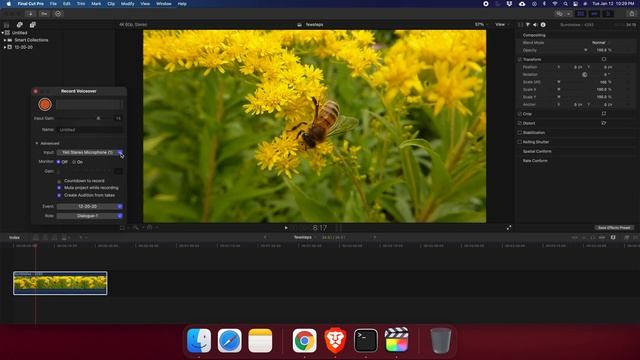Open Final Cut Pro from the Dock
This screenshot has height=360, width=640.
[396, 340]
